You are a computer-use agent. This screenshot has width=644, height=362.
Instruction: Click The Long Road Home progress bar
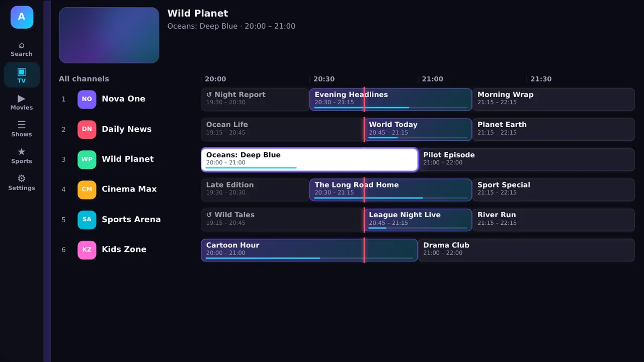coord(390,198)
